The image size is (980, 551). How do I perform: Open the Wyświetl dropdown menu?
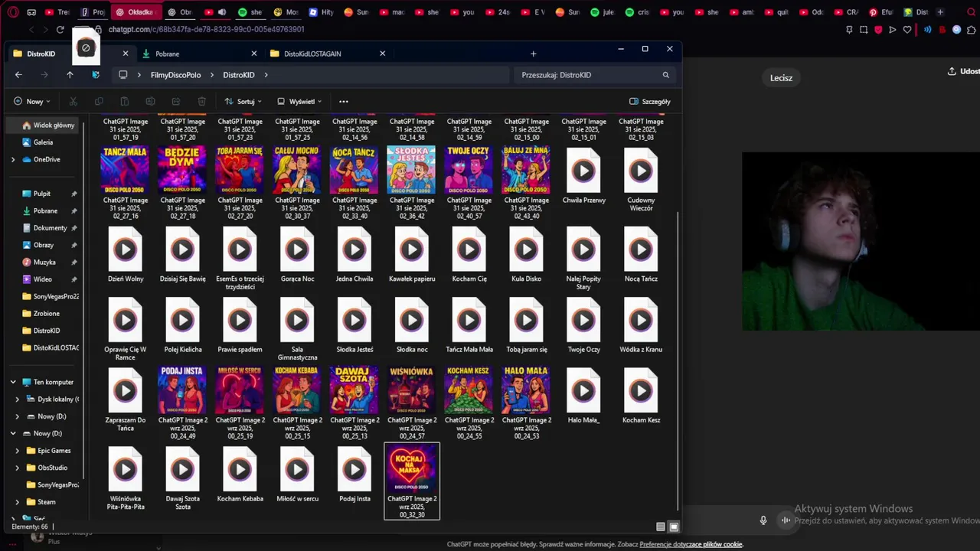tap(299, 101)
